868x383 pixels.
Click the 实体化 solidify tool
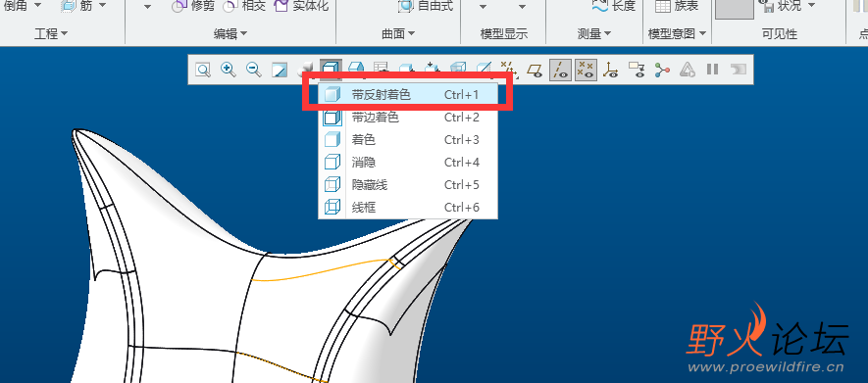[x=301, y=6]
